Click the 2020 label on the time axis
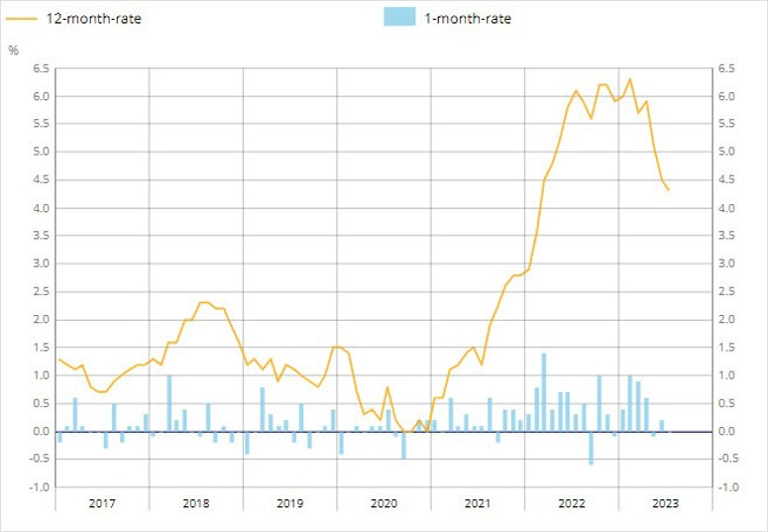Screen dimensions: 768x532 click(x=384, y=503)
